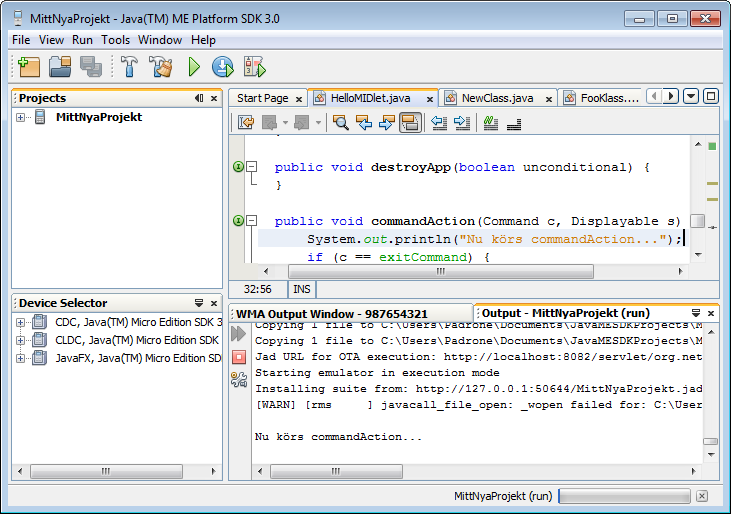The height and width of the screenshot is (514, 731).
Task: Close the Device Selector panel
Action: (214, 303)
